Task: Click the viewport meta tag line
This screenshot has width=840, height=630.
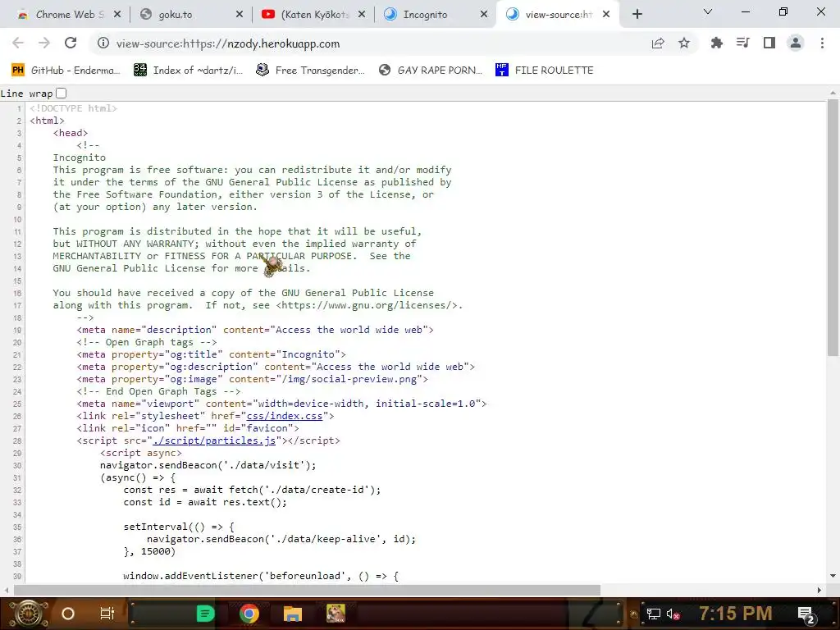Action: [x=282, y=404]
